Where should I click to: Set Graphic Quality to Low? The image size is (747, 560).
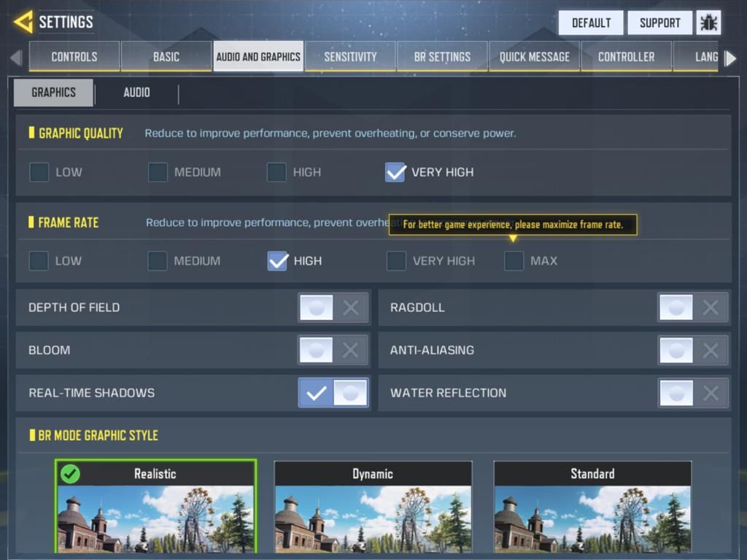point(39,172)
